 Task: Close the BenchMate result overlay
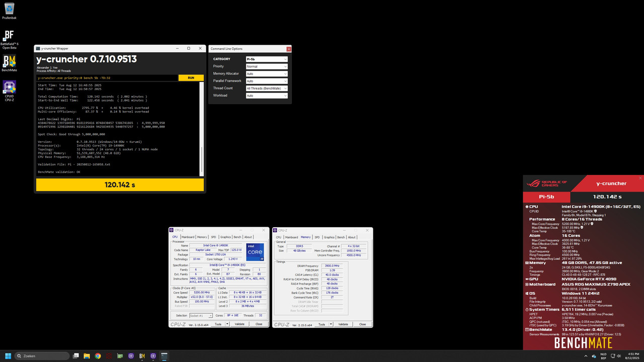click(x=640, y=178)
